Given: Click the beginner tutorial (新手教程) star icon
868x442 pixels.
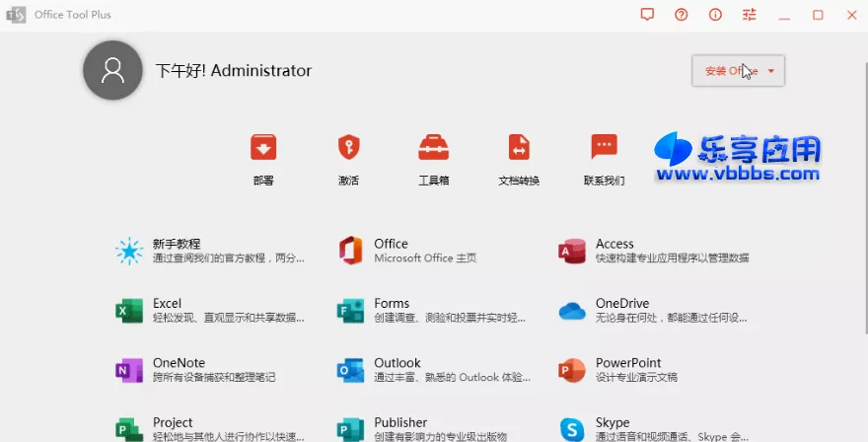Looking at the screenshot, I should coord(129,251).
